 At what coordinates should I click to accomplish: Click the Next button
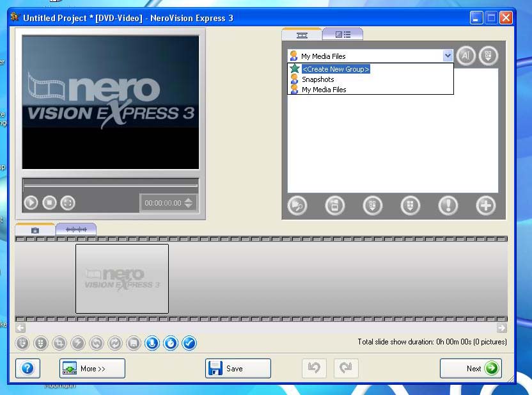click(471, 368)
